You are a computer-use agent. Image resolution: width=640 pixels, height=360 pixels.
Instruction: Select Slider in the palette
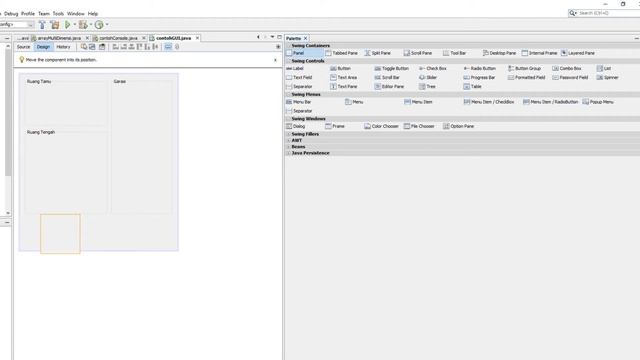(x=428, y=78)
